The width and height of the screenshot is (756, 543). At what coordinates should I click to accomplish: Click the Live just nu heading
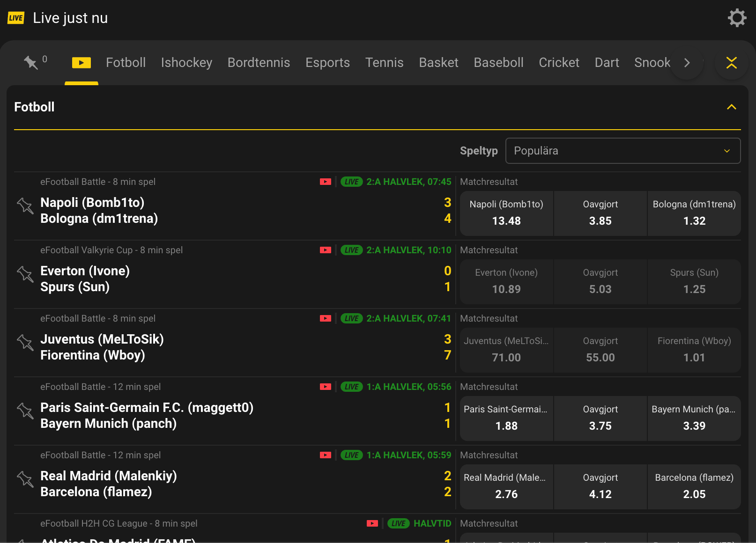click(x=70, y=18)
